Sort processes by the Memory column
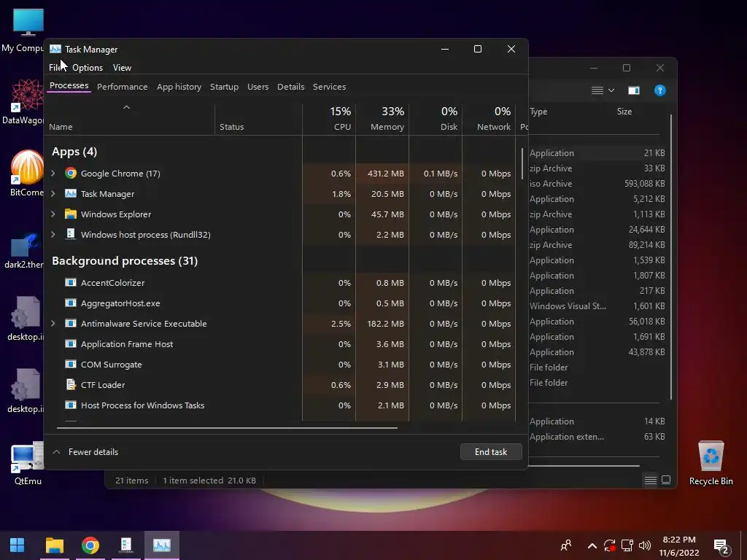Image resolution: width=747 pixels, height=560 pixels. tap(382, 119)
